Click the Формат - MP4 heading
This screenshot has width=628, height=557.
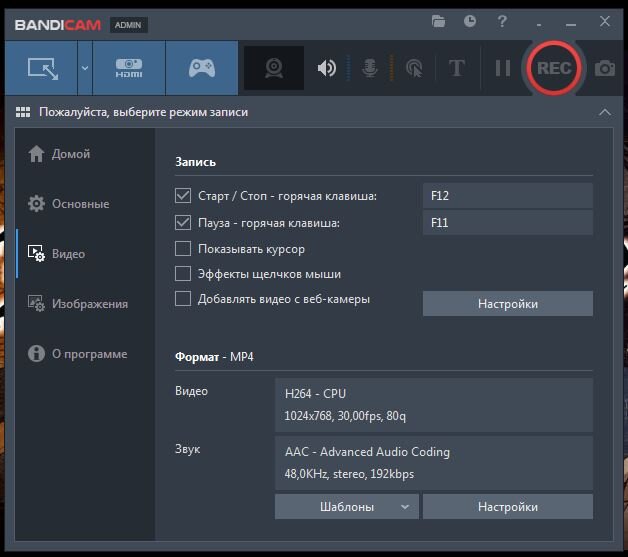(x=214, y=357)
